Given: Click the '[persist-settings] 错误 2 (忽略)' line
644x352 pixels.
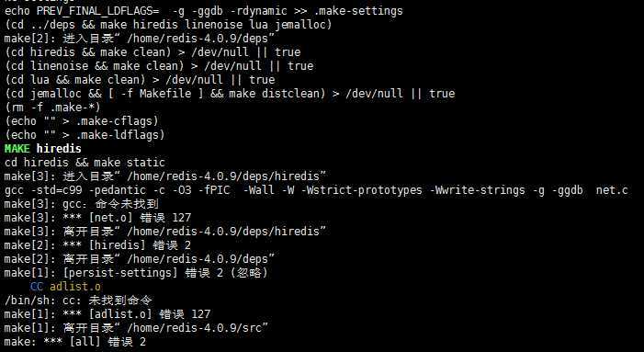Looking at the screenshot, I should [166, 273].
